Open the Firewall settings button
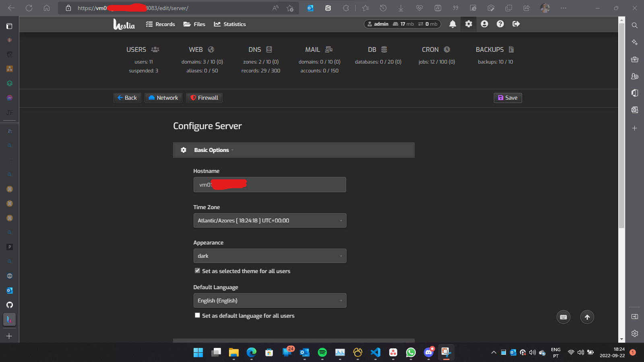 [x=204, y=98]
